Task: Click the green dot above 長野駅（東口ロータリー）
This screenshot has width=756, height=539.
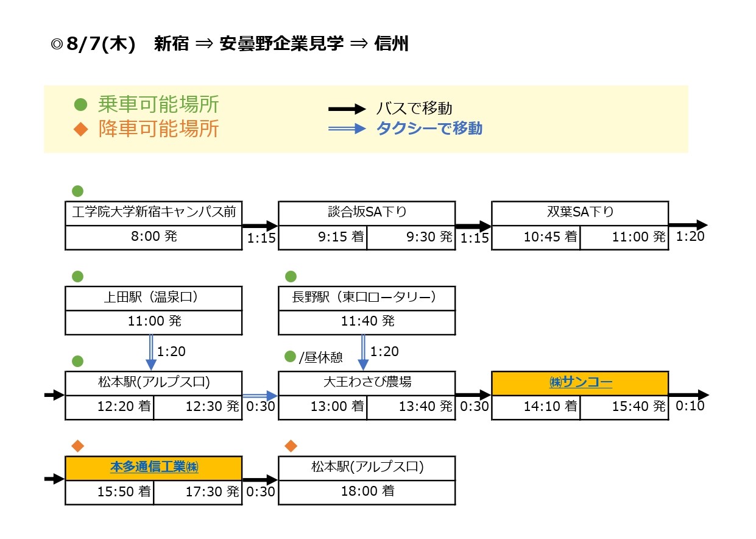Action: tap(291, 276)
